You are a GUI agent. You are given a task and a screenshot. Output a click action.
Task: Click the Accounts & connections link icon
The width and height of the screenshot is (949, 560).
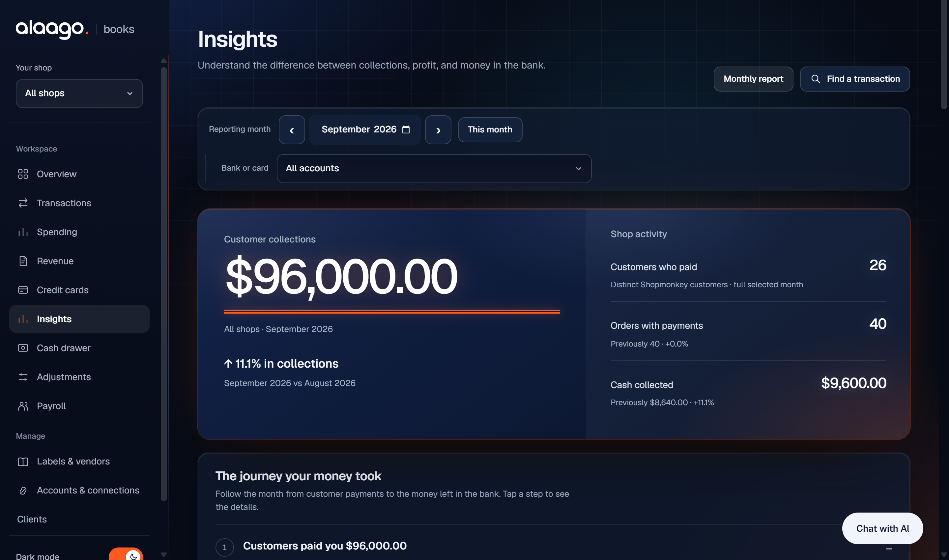pos(23,490)
